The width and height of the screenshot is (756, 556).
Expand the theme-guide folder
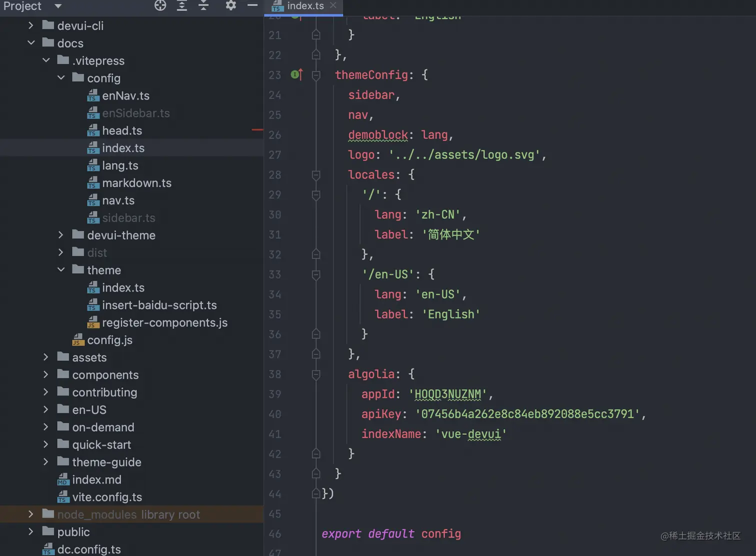46,462
